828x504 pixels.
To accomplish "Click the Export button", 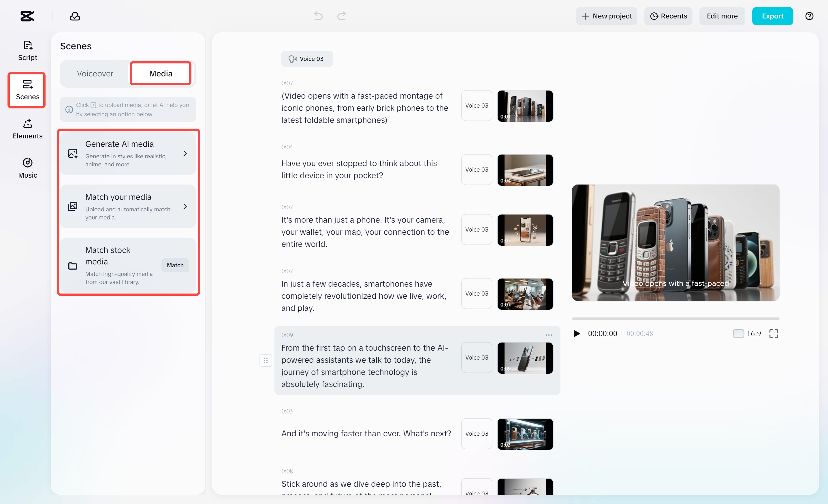I will tap(772, 16).
